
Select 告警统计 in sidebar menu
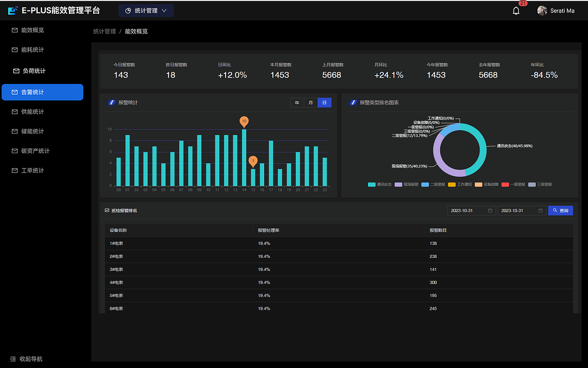tap(42, 92)
